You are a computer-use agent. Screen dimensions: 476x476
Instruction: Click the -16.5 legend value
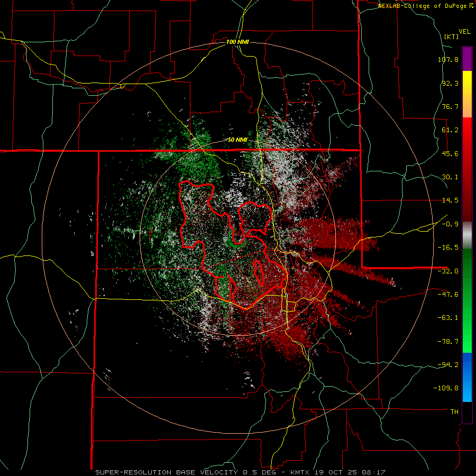(448, 248)
